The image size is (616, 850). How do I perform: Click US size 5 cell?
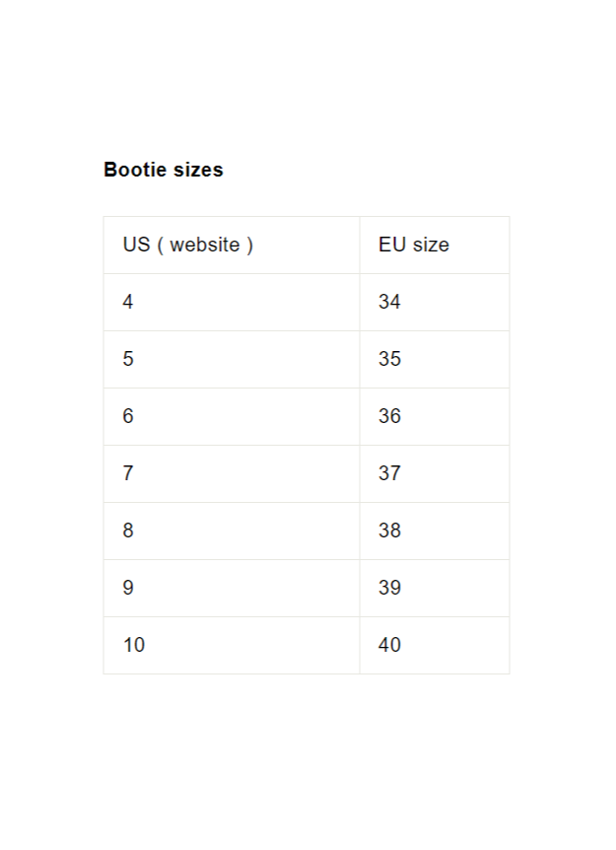point(232,359)
